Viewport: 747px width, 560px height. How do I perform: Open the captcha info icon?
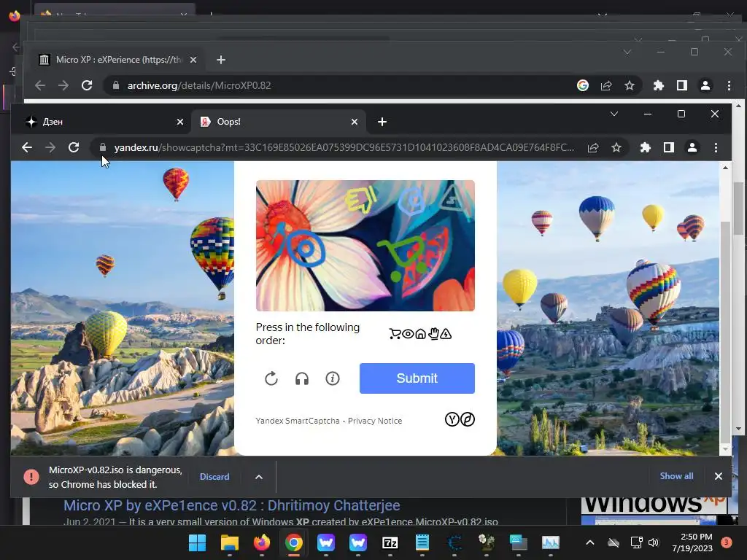(333, 378)
